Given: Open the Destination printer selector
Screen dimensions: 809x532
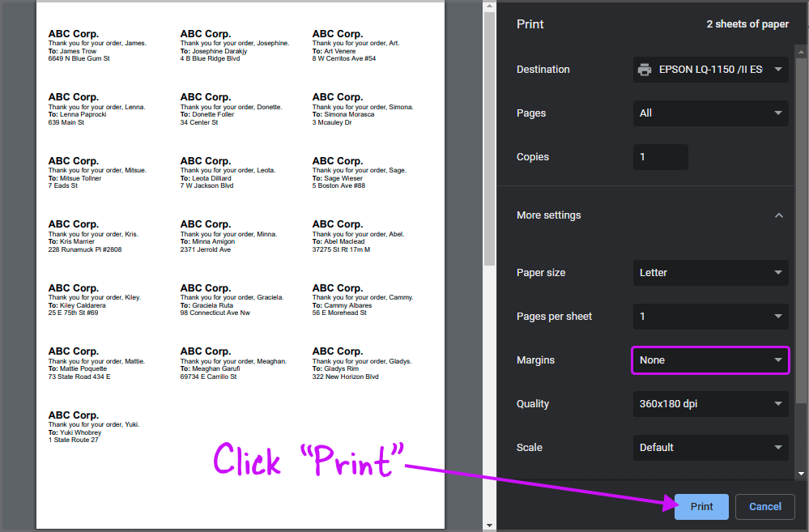Looking at the screenshot, I should click(710, 69).
